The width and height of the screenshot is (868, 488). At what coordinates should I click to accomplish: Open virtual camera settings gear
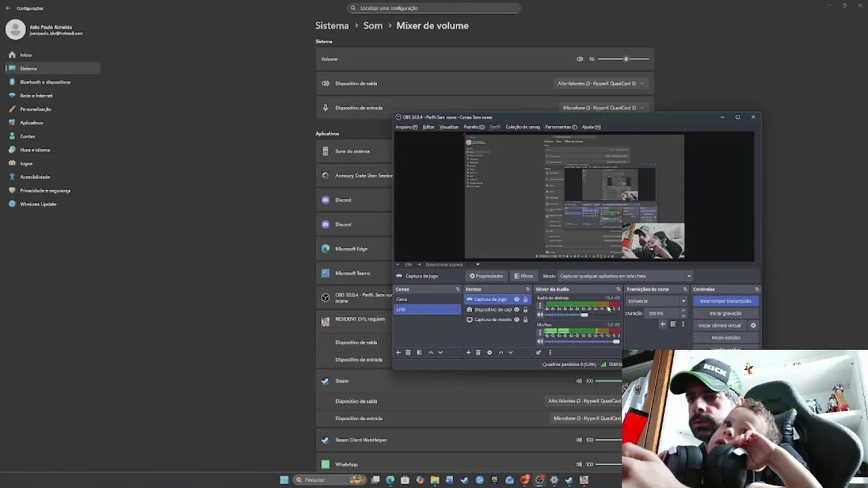pyautogui.click(x=753, y=325)
